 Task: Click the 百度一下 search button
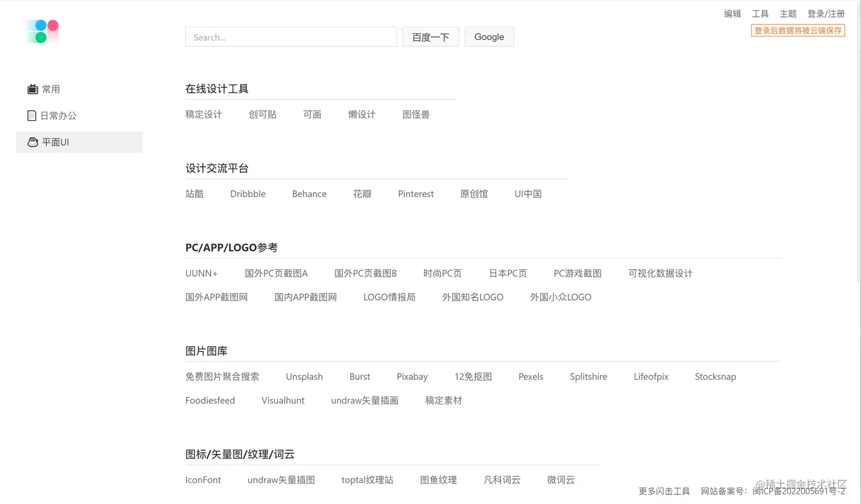tap(430, 37)
